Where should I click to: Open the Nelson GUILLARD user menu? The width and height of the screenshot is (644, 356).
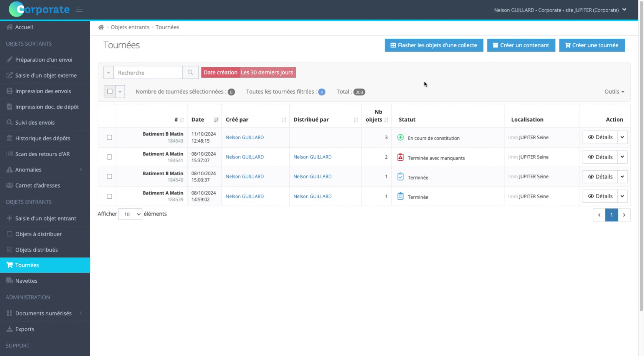[560, 10]
